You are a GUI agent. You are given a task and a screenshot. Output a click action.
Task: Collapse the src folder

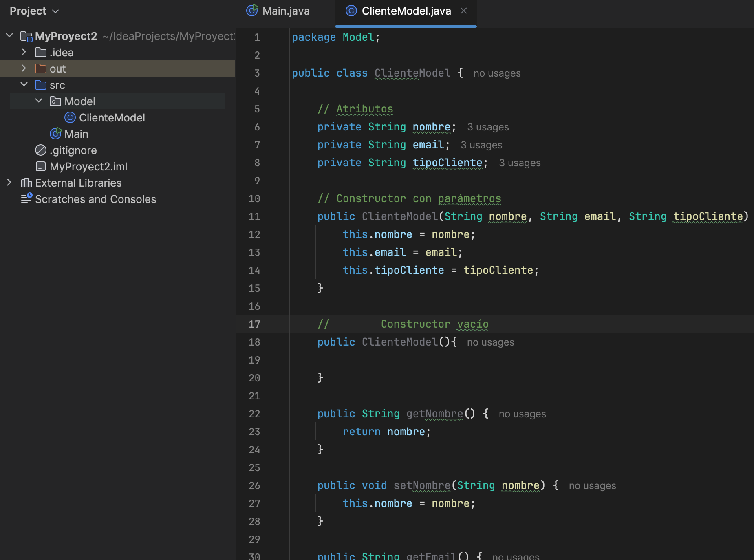24,85
